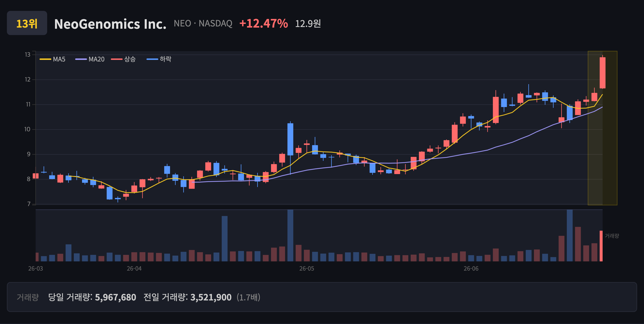This screenshot has width=644, height=324.
Task: Toggle the MA5 legend entry
Action: pyautogui.click(x=53, y=59)
